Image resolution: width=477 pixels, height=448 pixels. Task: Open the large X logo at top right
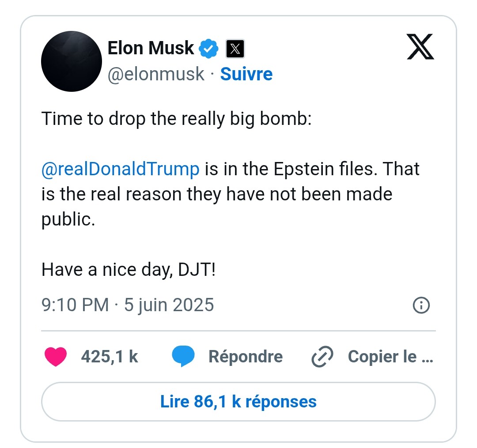pos(420,46)
